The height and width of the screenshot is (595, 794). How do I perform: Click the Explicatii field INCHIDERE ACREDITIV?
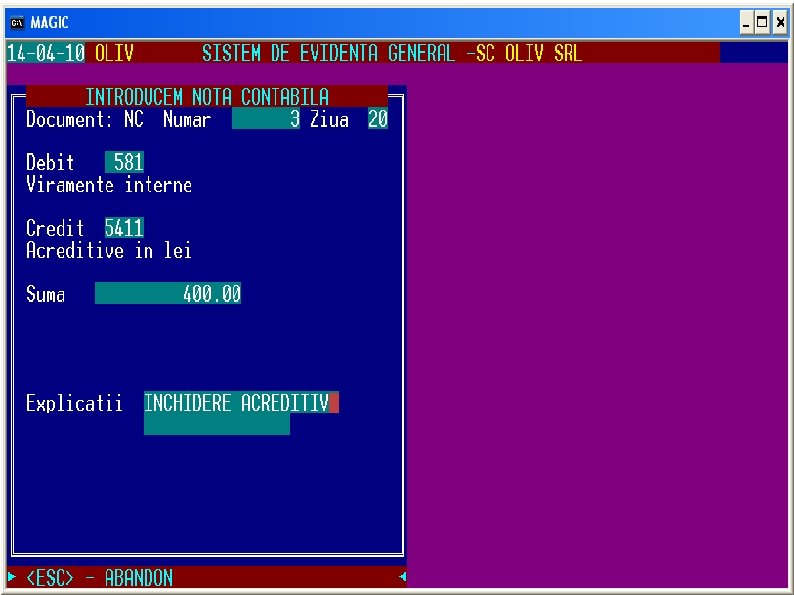[x=242, y=403]
